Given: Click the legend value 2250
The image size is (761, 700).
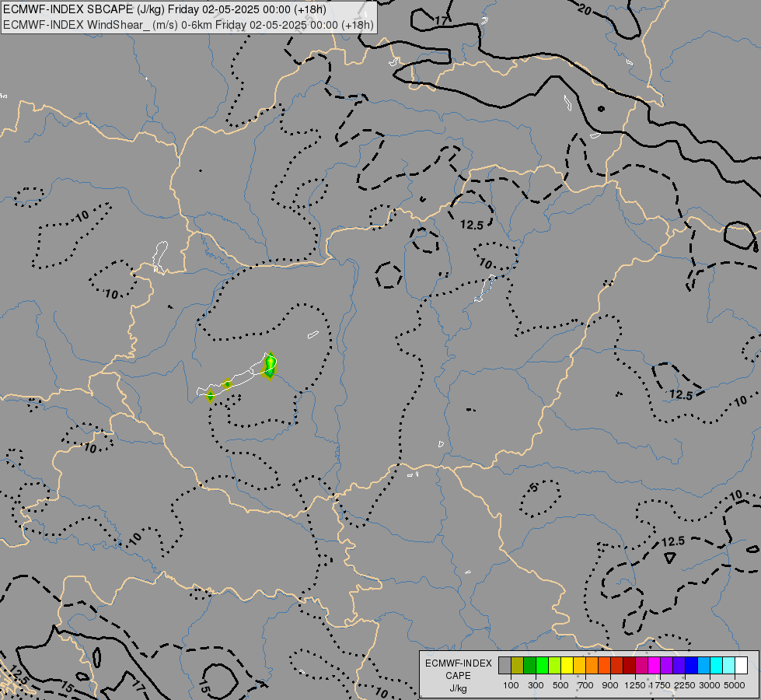Looking at the screenshot, I should [x=685, y=685].
